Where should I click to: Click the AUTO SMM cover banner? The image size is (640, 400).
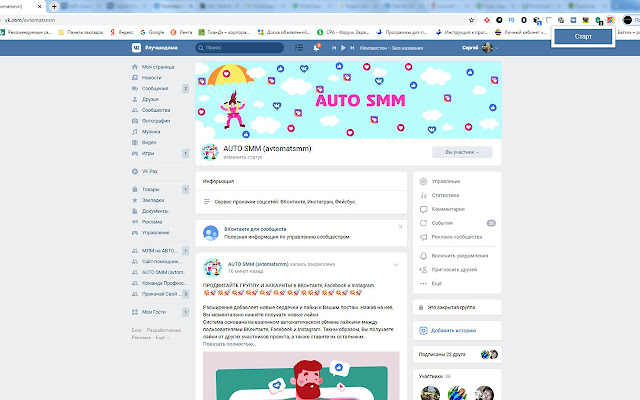click(348, 100)
